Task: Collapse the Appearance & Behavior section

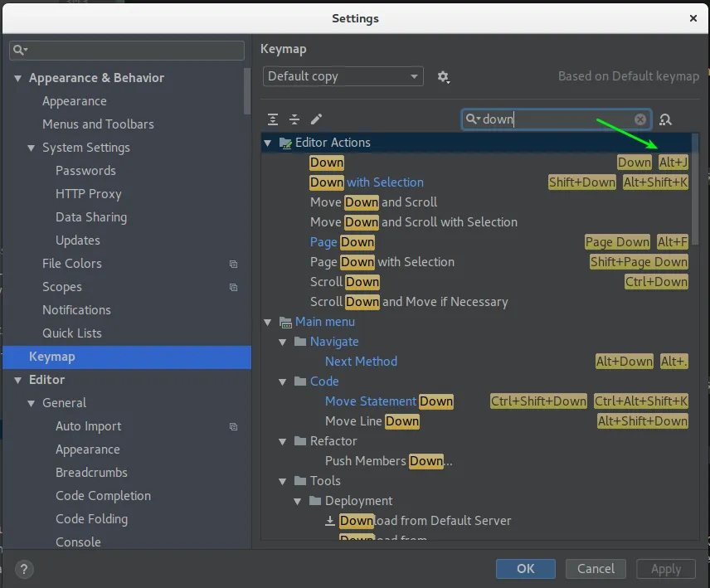Action: click(x=17, y=78)
